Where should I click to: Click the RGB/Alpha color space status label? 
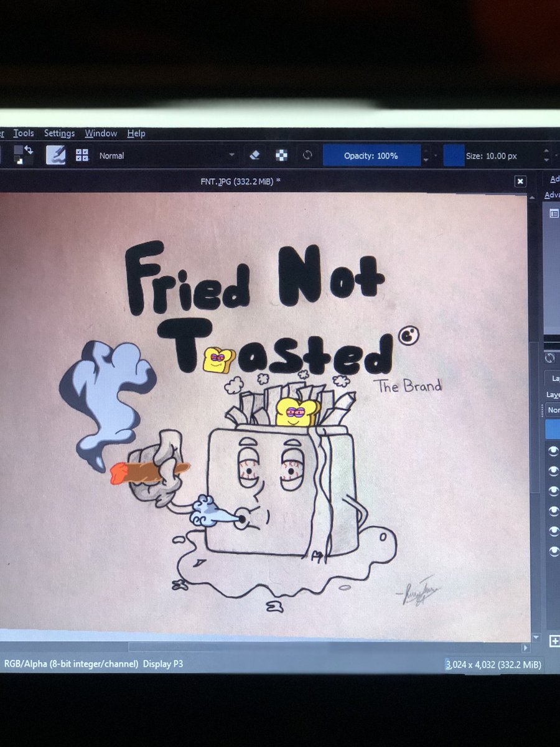coord(72,664)
